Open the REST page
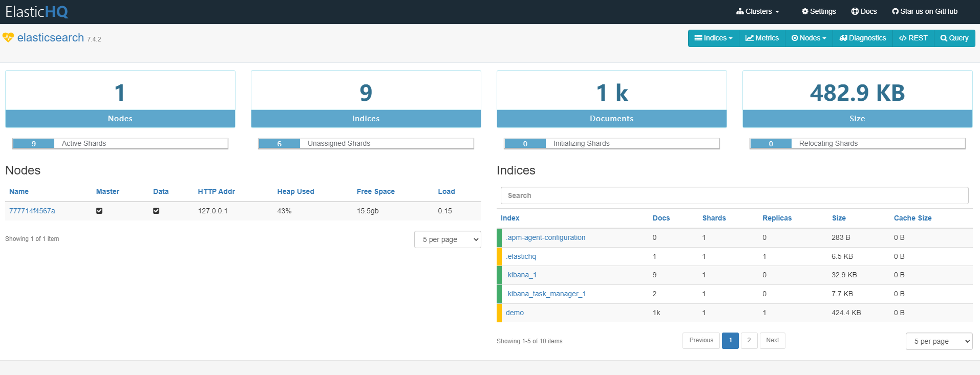The width and height of the screenshot is (980, 375). (x=913, y=38)
